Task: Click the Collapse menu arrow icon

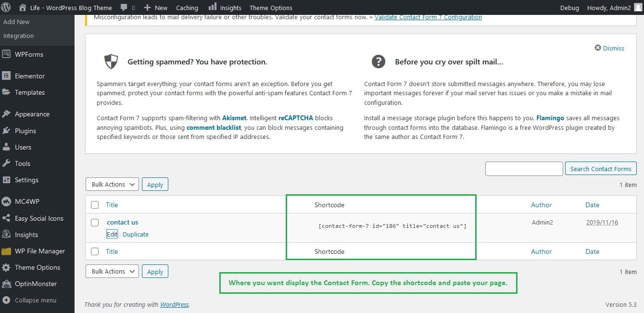Action: click(6, 300)
